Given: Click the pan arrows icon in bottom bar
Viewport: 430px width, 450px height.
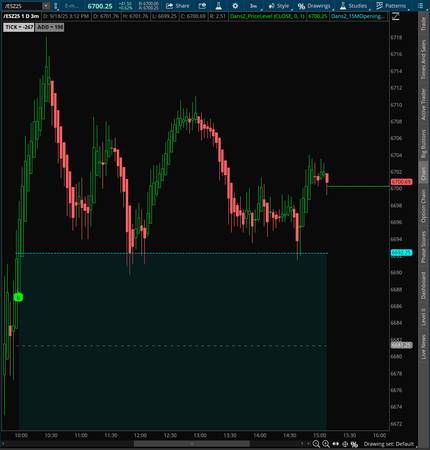Looking at the screenshot, I should pyautogui.click(x=336, y=444).
